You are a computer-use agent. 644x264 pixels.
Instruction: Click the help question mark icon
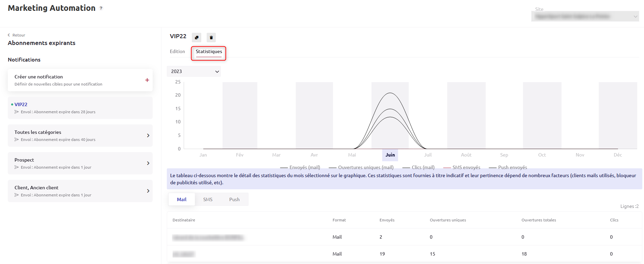point(101,8)
